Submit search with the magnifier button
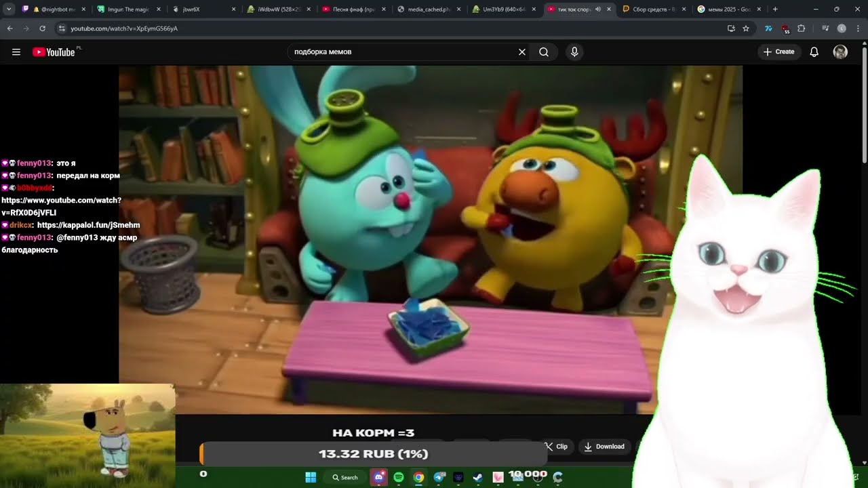This screenshot has width=868, height=488. (544, 52)
